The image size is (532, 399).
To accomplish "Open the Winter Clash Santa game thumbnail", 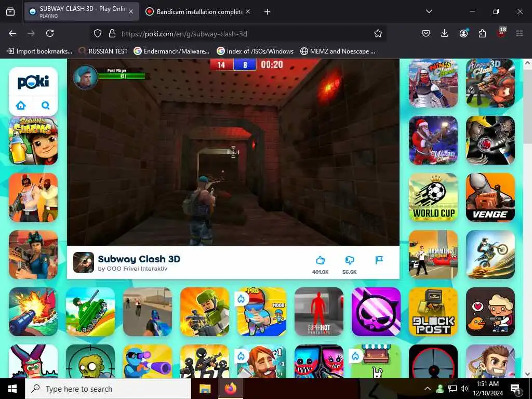I will [433, 140].
